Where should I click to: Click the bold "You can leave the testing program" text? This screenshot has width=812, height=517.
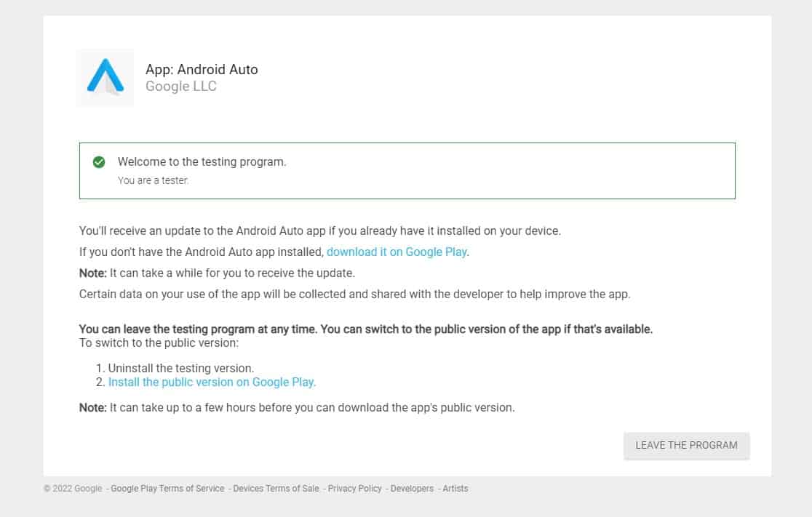365,329
